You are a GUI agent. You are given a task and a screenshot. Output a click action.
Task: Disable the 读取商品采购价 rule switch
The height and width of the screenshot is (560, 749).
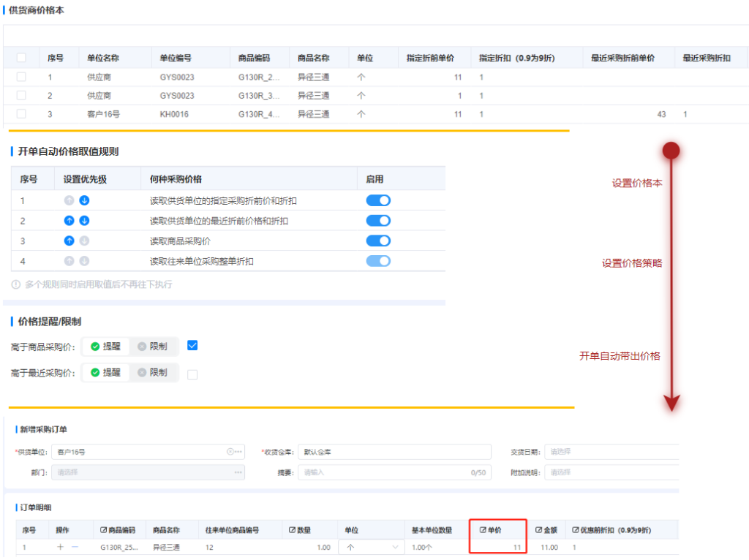[x=378, y=241]
